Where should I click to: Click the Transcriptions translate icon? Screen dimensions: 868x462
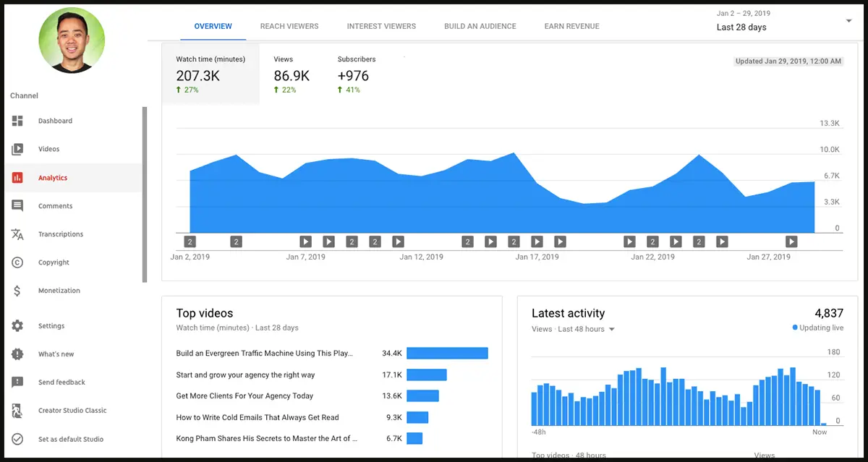pyautogui.click(x=17, y=234)
